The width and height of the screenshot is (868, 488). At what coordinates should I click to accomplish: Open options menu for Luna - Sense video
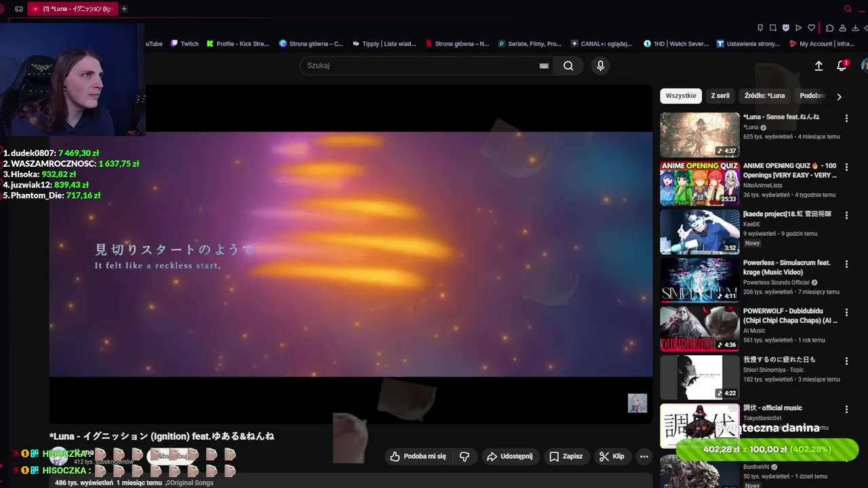point(846,119)
